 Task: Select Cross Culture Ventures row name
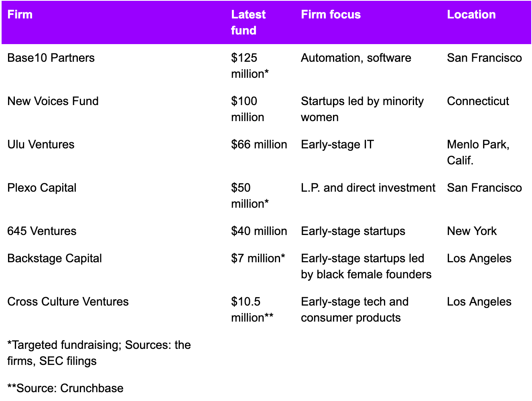tap(68, 302)
